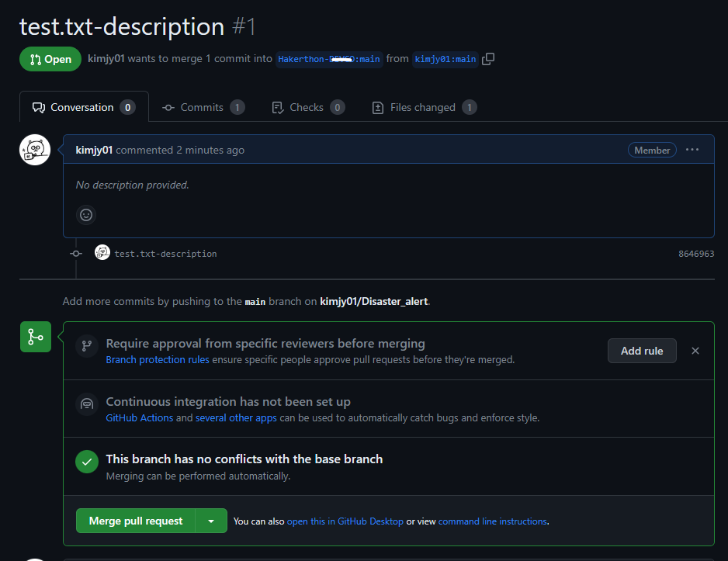The height and width of the screenshot is (561, 728).
Task: Click Merging can be performed automatically text
Action: (198, 476)
